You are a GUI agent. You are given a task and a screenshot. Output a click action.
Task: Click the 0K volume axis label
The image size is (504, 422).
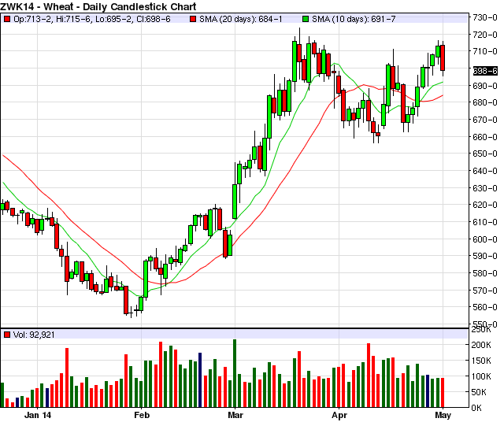coord(476,408)
